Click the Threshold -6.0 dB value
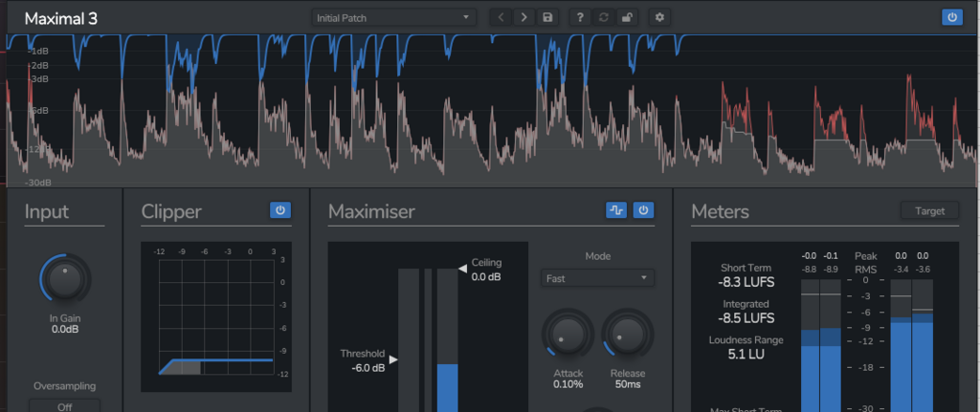Screen dimensions: 980x412 [368, 368]
